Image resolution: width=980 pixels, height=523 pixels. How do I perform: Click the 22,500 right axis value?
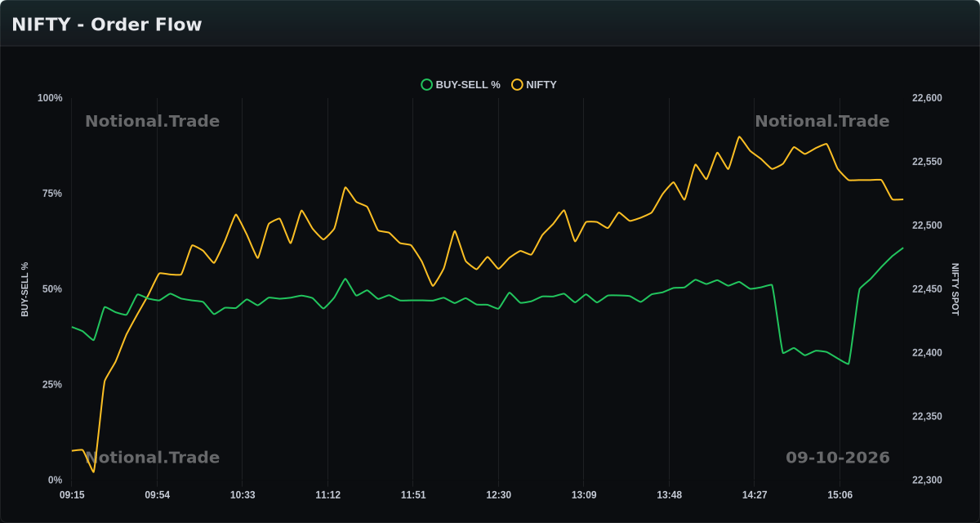click(x=927, y=226)
